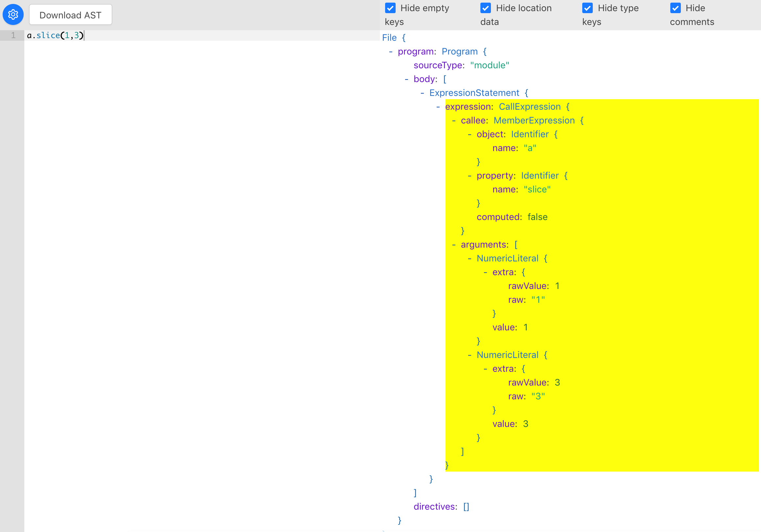This screenshot has height=532, width=761.
Task: Open the blue gear settings icon
Action: [13, 14]
